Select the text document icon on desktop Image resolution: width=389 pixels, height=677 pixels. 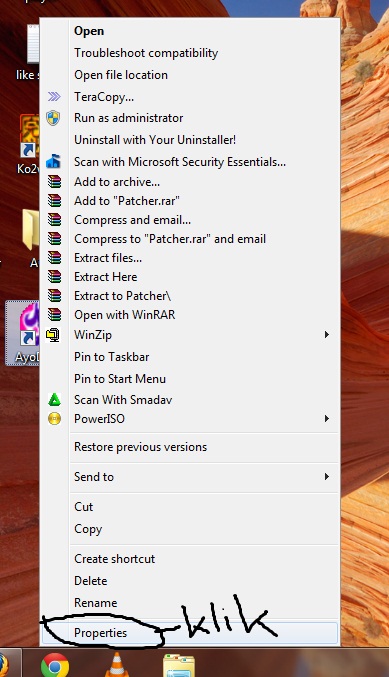point(33,44)
